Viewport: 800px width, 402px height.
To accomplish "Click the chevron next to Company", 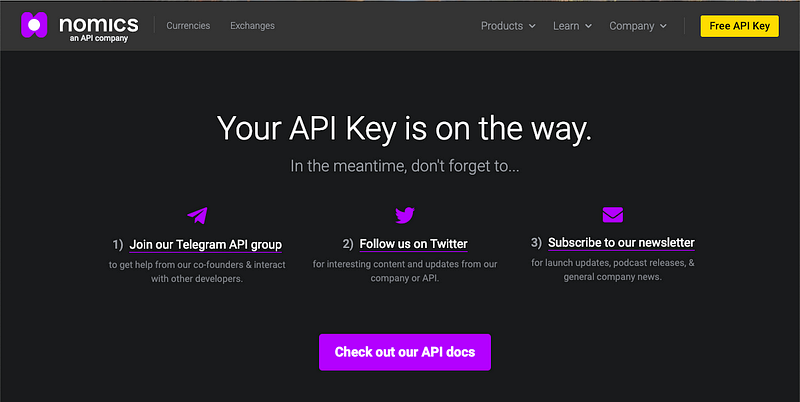I will tap(663, 26).
